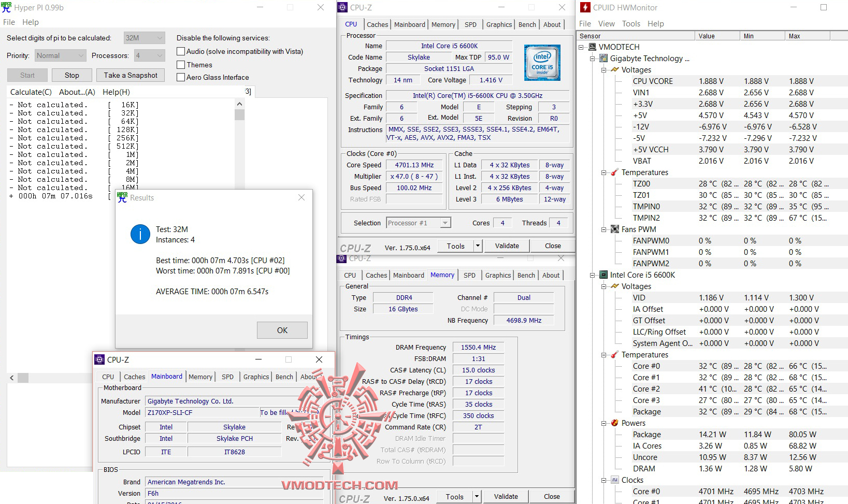The height and width of the screenshot is (504, 848).
Task: Close the Hyper PI Results dialog with X
Action: (301, 197)
